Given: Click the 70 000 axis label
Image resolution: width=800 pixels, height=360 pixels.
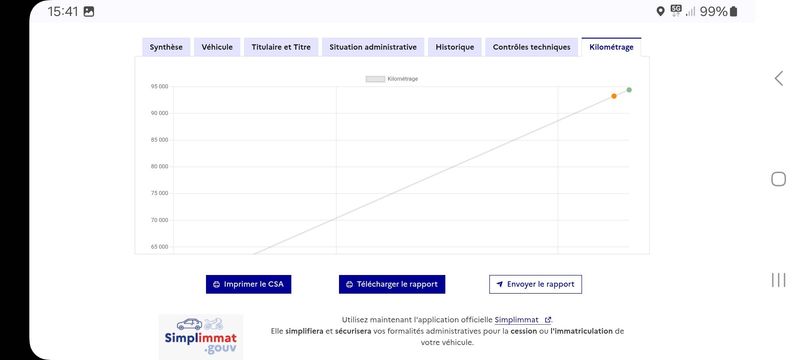Looking at the screenshot, I should pos(159,220).
